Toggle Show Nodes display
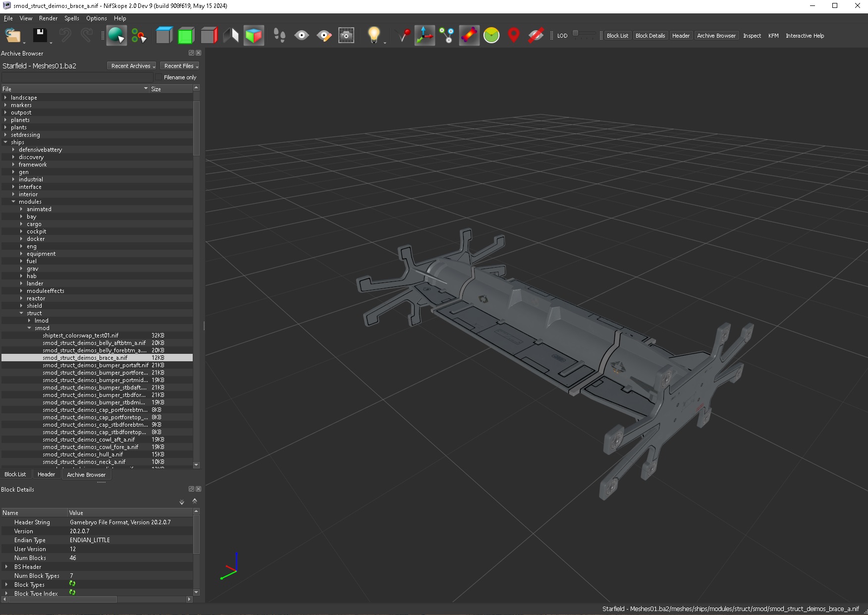 [447, 36]
